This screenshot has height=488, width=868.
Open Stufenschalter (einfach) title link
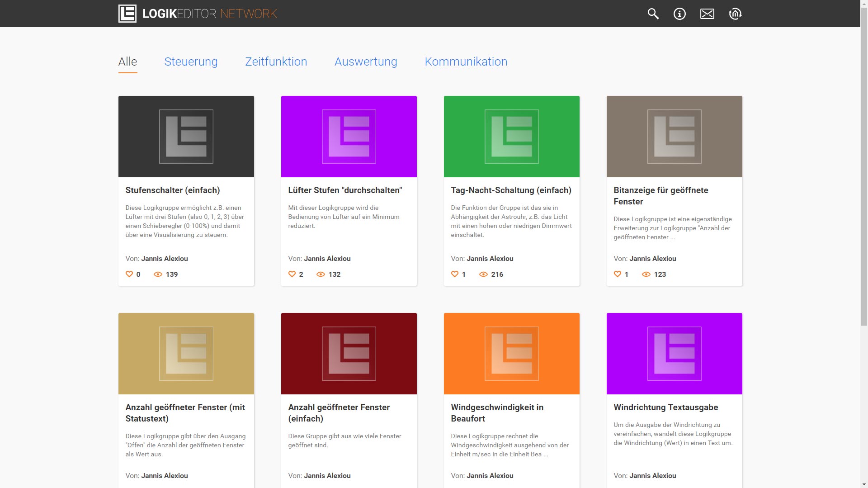[173, 190]
